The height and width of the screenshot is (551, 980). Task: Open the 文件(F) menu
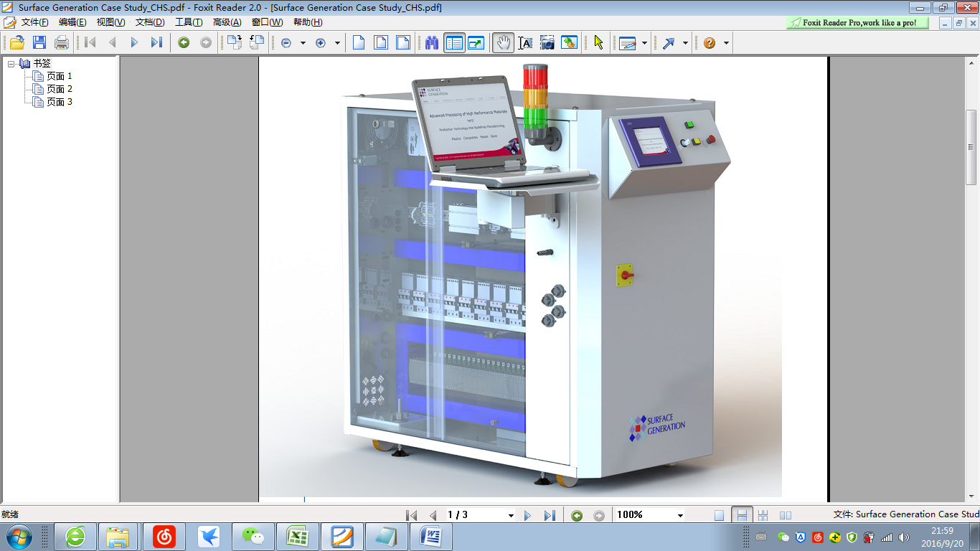coord(34,22)
